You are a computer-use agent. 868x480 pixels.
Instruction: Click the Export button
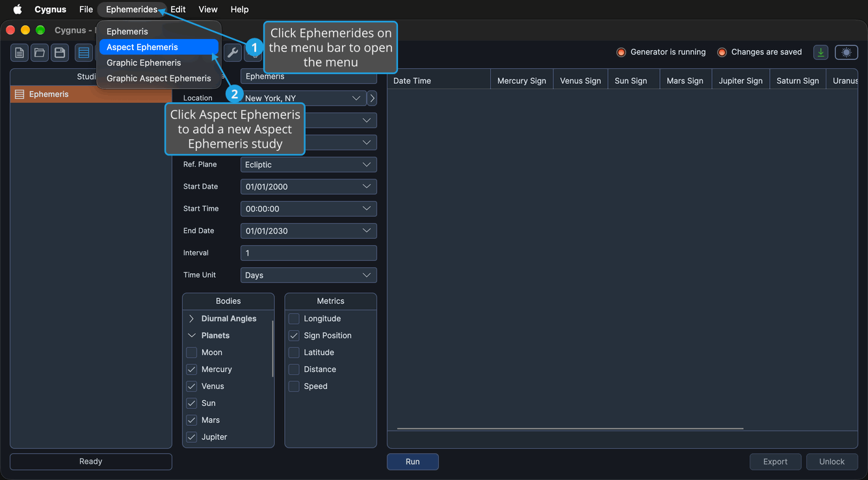775,462
